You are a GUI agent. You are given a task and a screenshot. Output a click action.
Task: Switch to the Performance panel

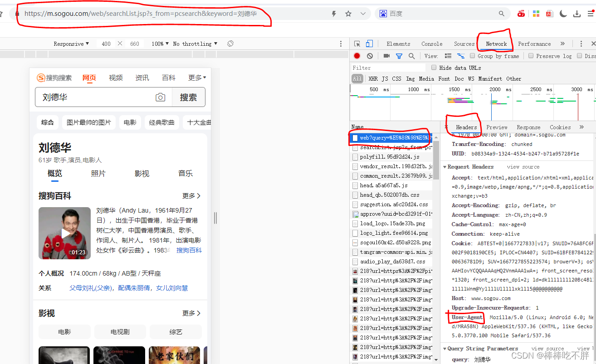(x=534, y=44)
